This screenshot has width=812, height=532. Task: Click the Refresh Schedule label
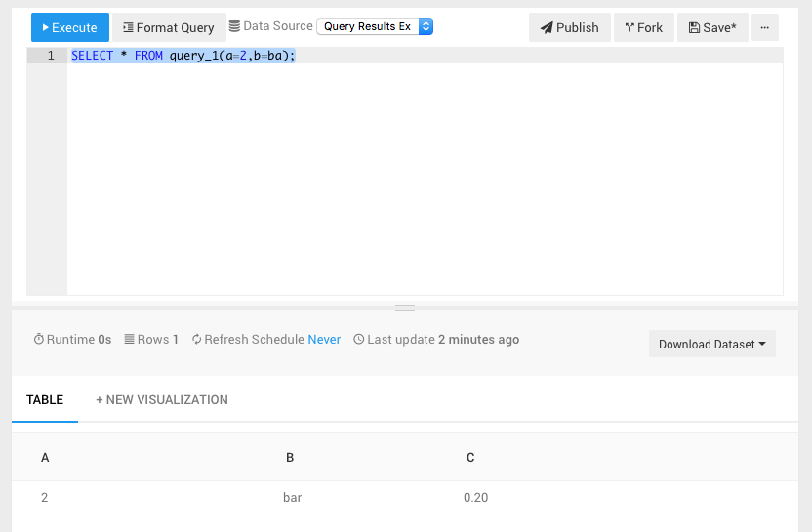pyautogui.click(x=254, y=340)
